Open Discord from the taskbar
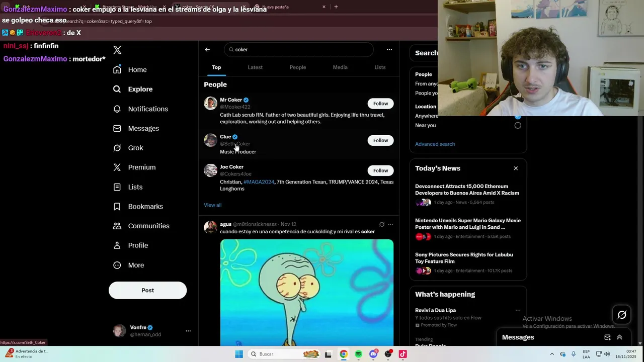 point(373,354)
